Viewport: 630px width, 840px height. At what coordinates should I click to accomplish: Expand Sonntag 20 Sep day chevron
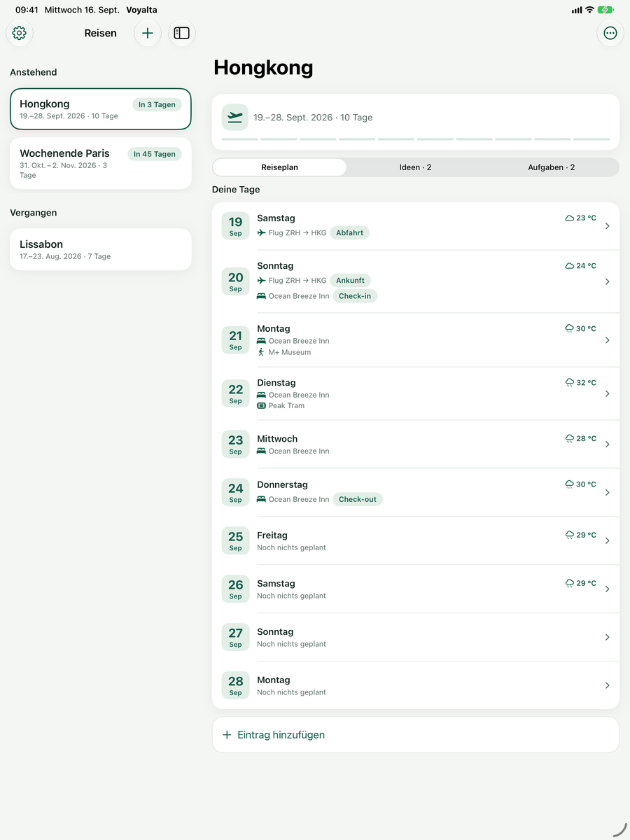pos(607,281)
